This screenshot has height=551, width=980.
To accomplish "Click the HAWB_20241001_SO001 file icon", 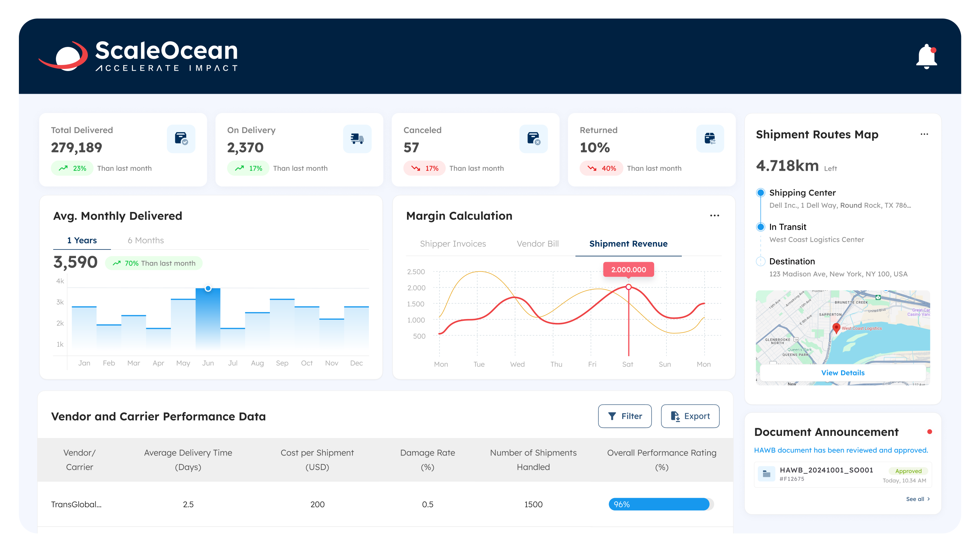I will point(767,474).
